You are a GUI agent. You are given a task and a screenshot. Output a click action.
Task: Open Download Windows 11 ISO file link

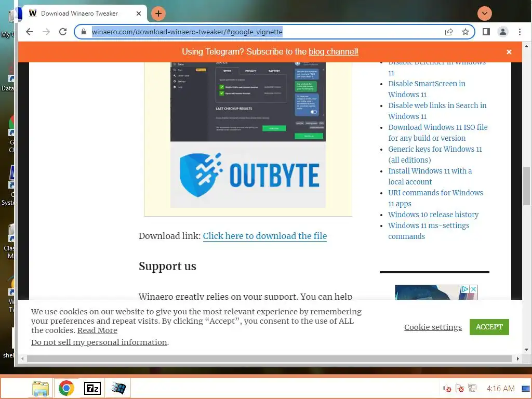[x=437, y=132]
